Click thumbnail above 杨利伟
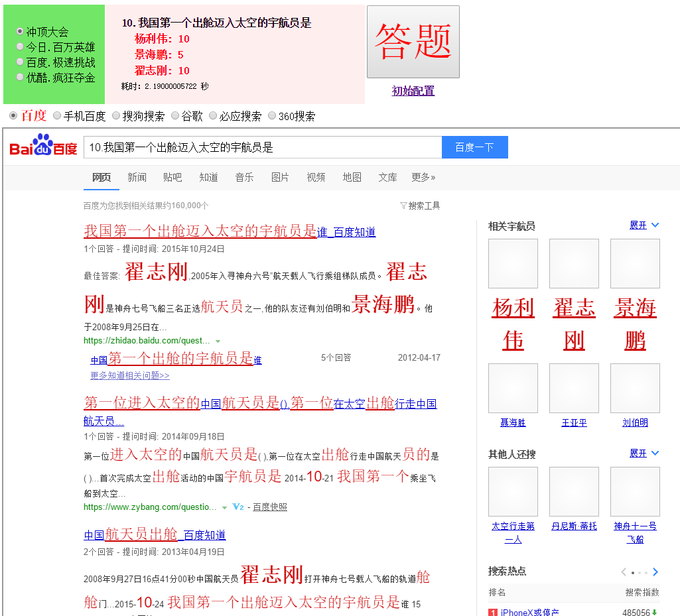This screenshot has height=616, width=680. (x=513, y=263)
